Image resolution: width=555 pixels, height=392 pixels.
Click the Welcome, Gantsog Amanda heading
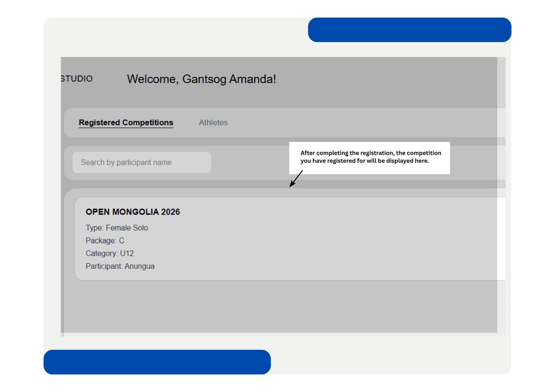coord(201,79)
